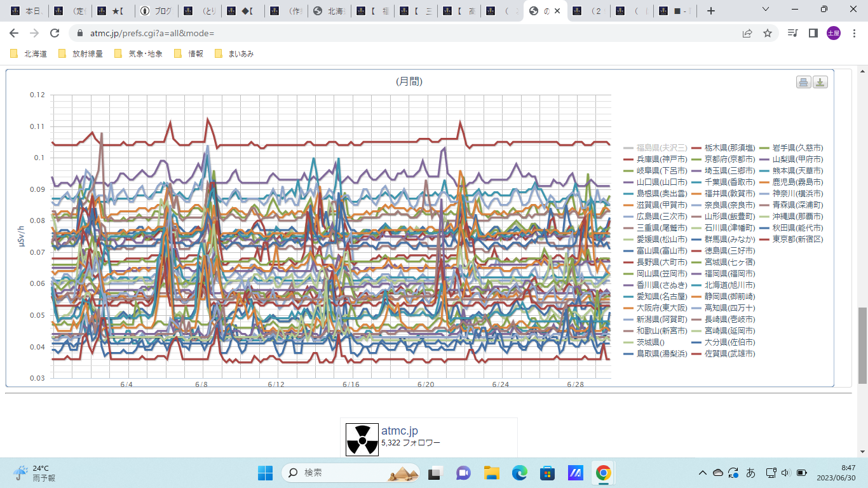
Task: Open the weather widget showing 24°C
Action: (35, 473)
